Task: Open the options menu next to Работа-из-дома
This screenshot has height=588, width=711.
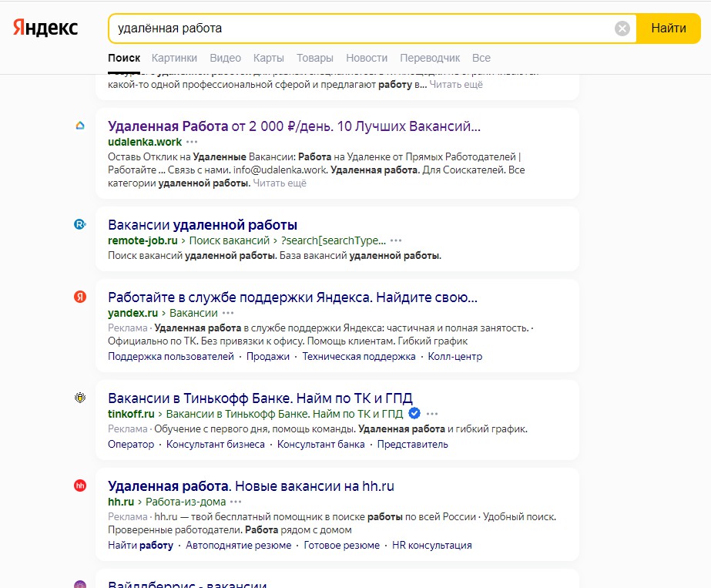Action: [x=236, y=502]
